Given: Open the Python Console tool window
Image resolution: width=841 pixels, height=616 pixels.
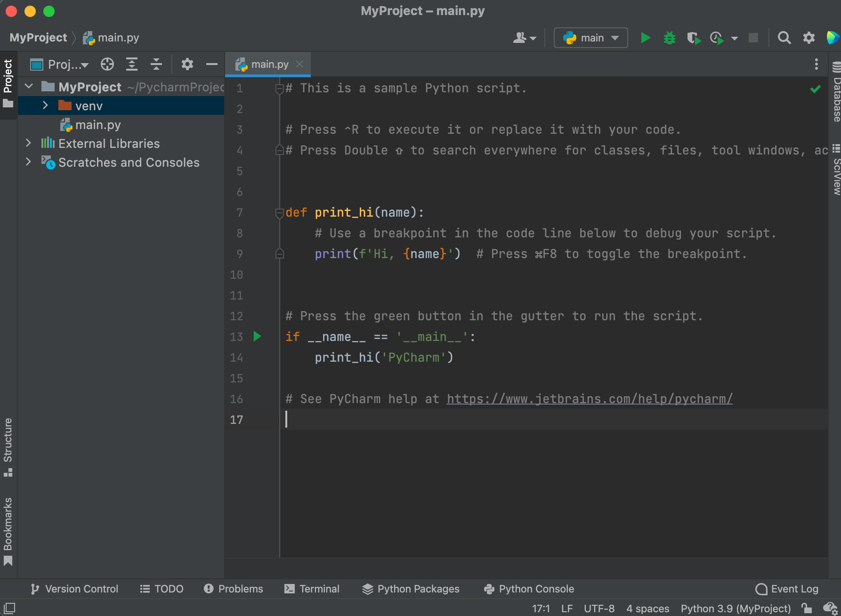Looking at the screenshot, I should (529, 589).
